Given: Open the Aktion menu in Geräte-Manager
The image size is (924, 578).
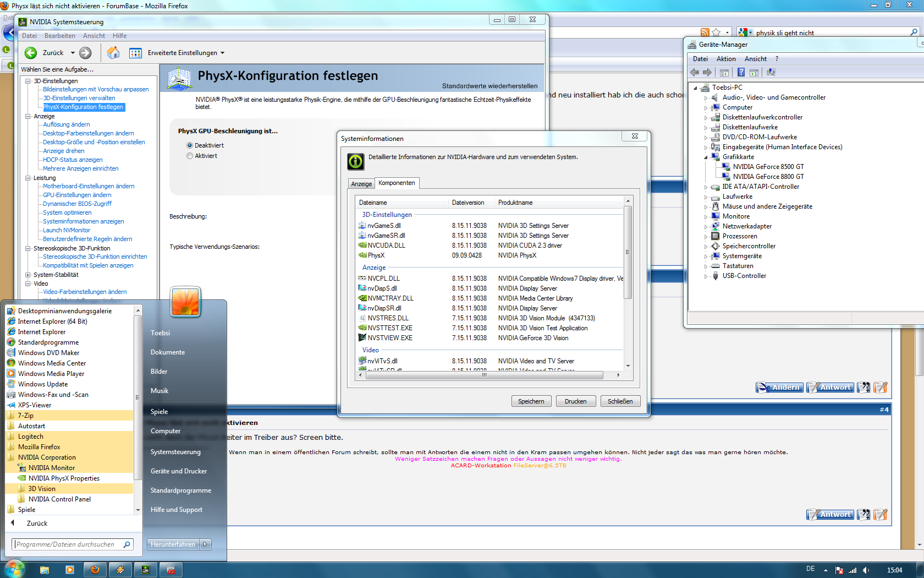Looking at the screenshot, I should point(726,59).
